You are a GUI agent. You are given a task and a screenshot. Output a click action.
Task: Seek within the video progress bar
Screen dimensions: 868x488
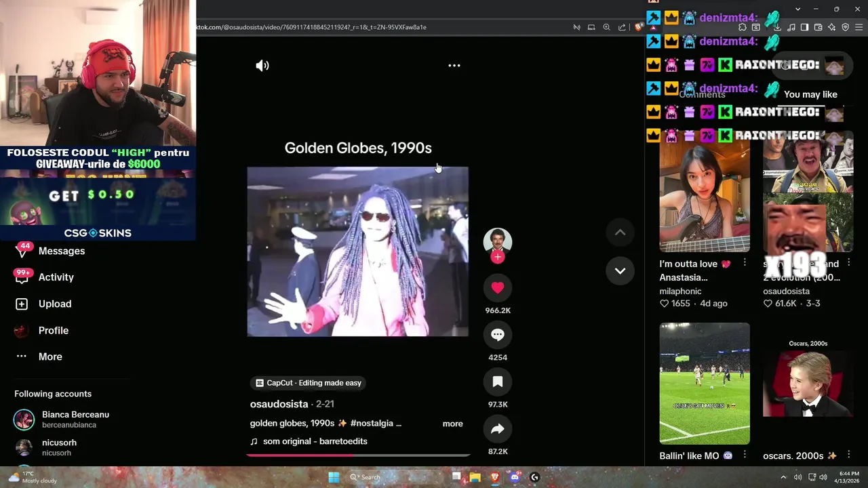[x=358, y=455]
